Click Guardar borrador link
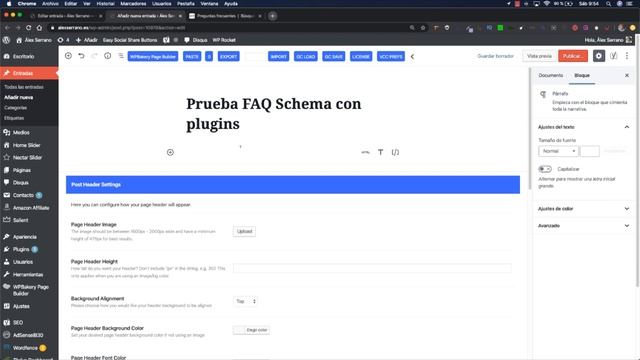The height and width of the screenshot is (360, 640). tap(496, 56)
